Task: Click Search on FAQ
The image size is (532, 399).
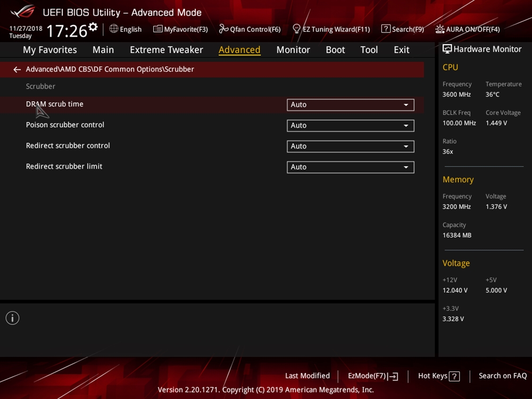Action: [503, 376]
